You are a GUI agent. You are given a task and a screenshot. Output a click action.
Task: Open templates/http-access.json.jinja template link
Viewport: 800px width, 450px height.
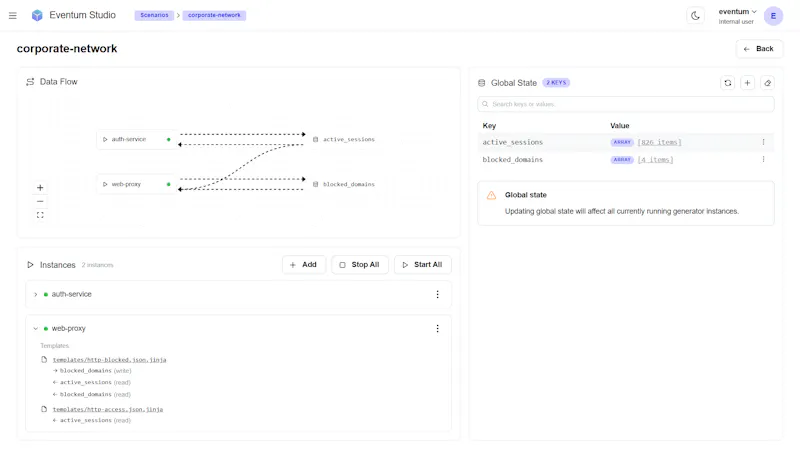[x=108, y=409]
